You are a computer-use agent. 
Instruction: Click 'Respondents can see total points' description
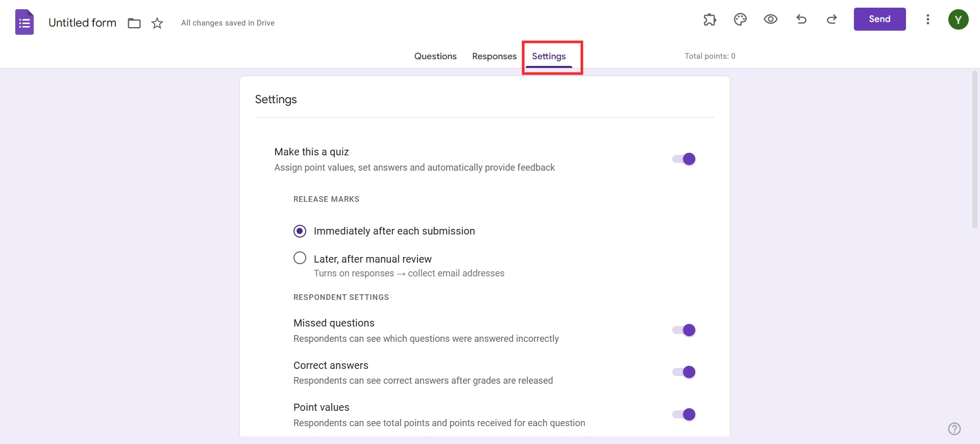tap(439, 423)
